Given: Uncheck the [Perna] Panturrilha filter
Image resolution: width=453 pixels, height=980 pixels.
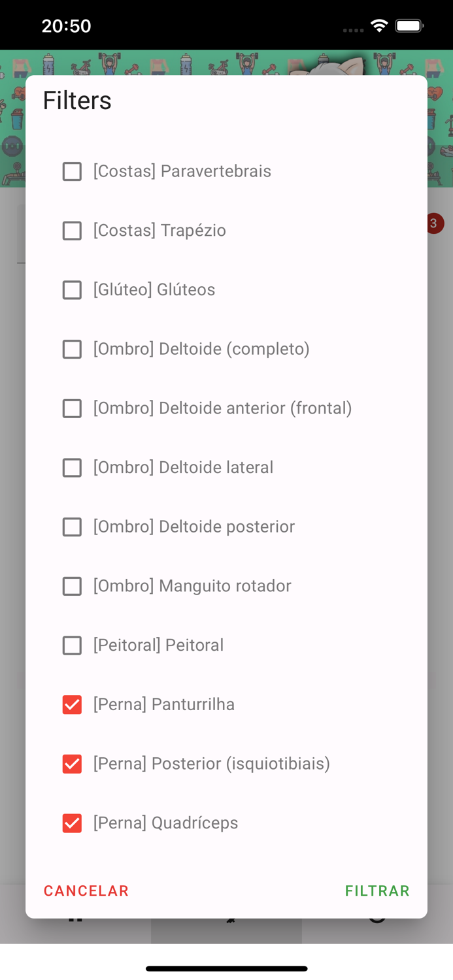Looking at the screenshot, I should [x=72, y=704].
